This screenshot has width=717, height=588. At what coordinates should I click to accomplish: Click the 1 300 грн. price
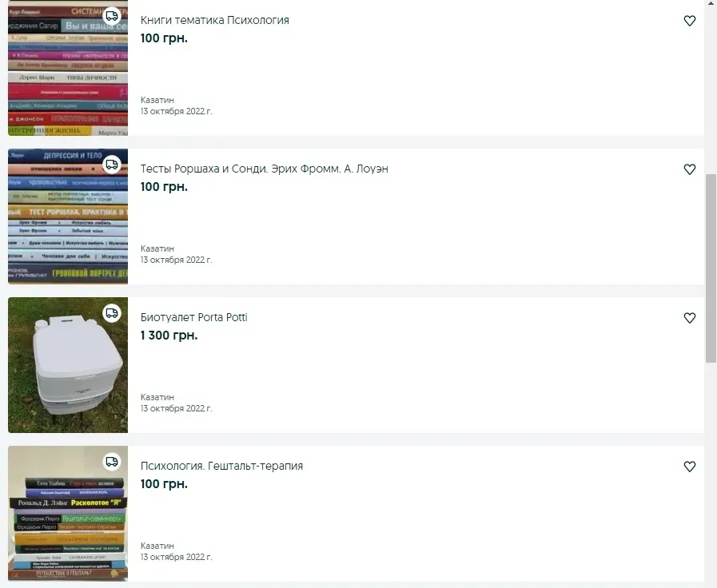[x=169, y=336]
